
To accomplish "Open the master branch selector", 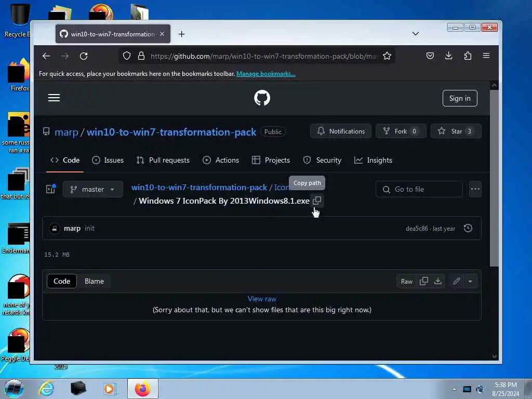I will (x=92, y=189).
